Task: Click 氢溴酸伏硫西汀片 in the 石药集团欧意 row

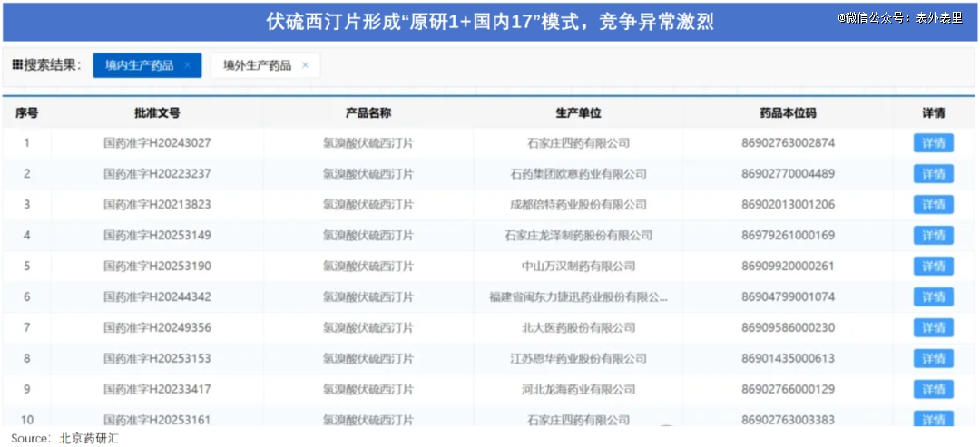Action: [x=368, y=173]
